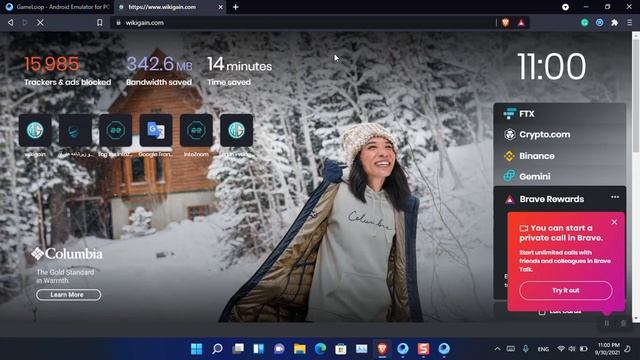Image resolution: width=640 pixels, height=360 pixels.
Task: Open the volume speaker tray icon
Action: 572,349
